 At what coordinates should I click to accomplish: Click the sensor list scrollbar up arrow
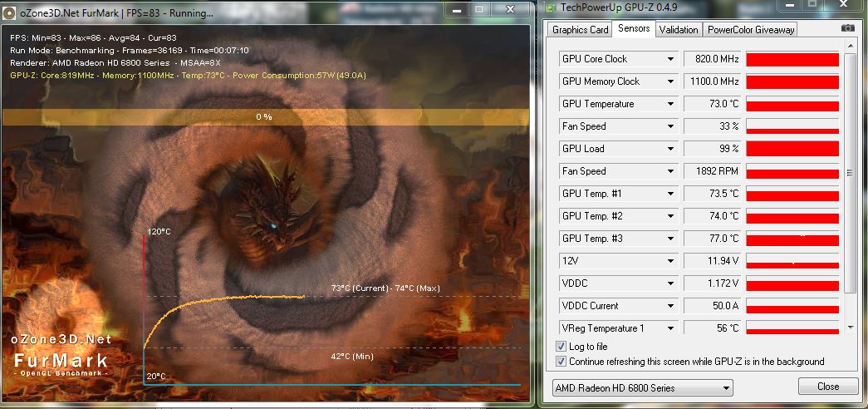click(851, 45)
